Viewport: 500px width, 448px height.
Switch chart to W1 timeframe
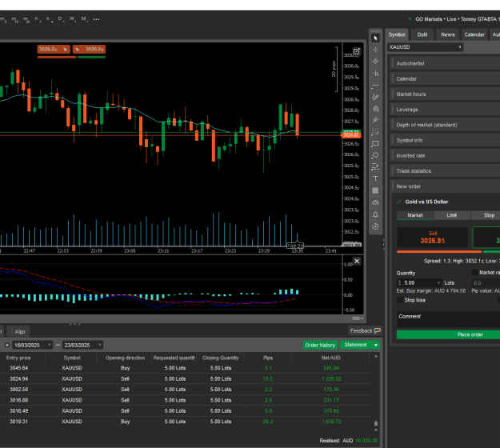click(x=72, y=19)
